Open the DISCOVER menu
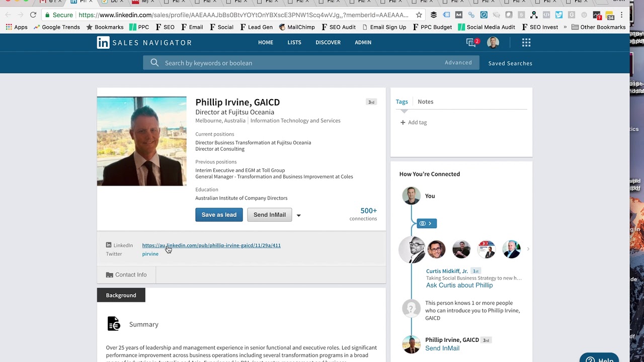 click(328, 42)
